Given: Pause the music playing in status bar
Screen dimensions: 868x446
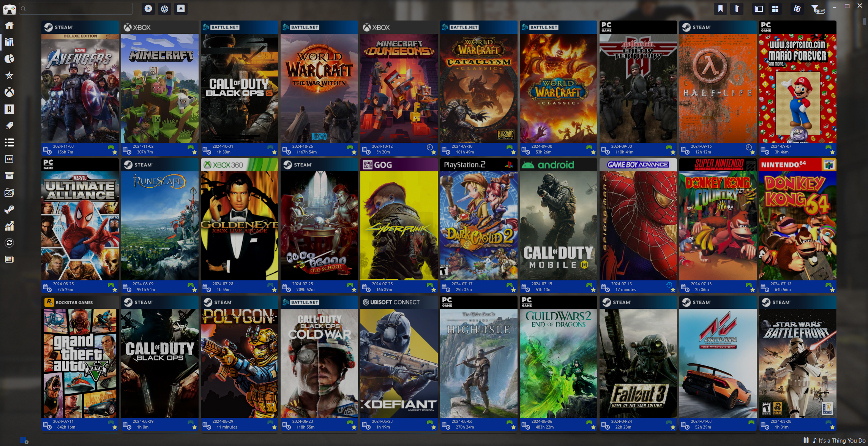Looking at the screenshot, I should 806,440.
